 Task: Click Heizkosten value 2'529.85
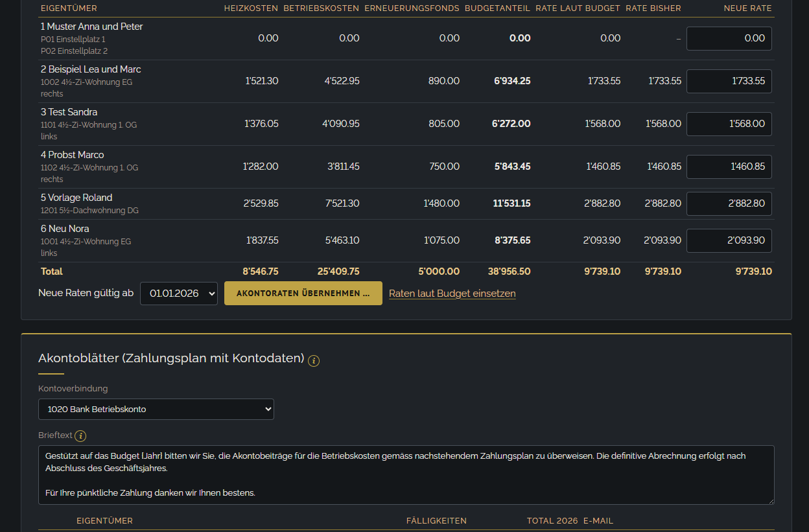261,203
